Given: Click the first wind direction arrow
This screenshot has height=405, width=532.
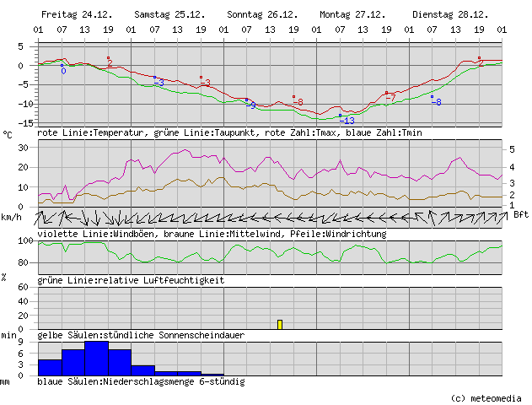Looking at the screenshot, I should tap(39, 218).
